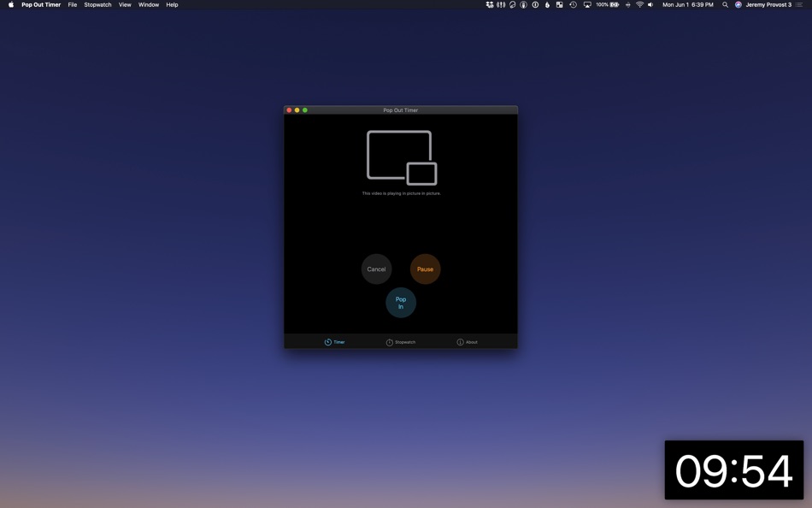Open Time Machine menu bar icon

573,4
